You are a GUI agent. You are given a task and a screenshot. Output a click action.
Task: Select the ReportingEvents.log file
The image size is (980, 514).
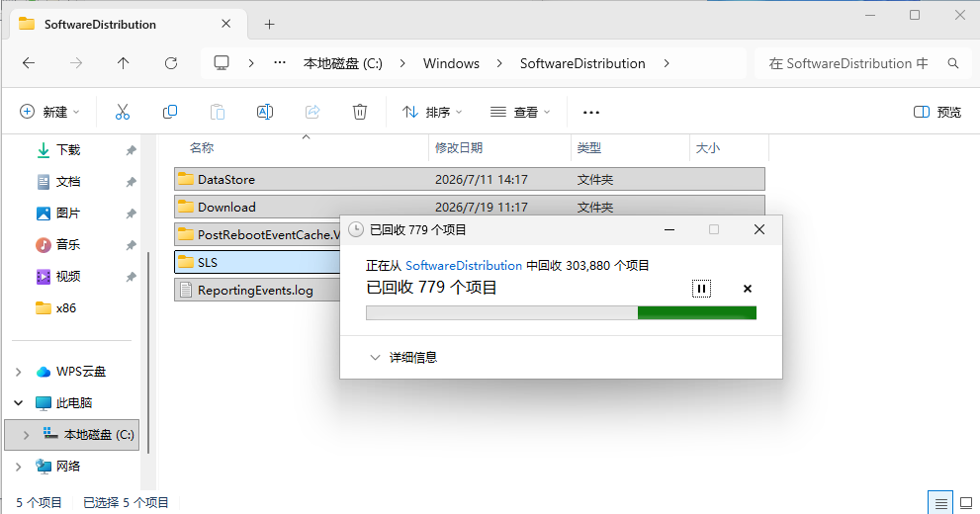pos(257,290)
